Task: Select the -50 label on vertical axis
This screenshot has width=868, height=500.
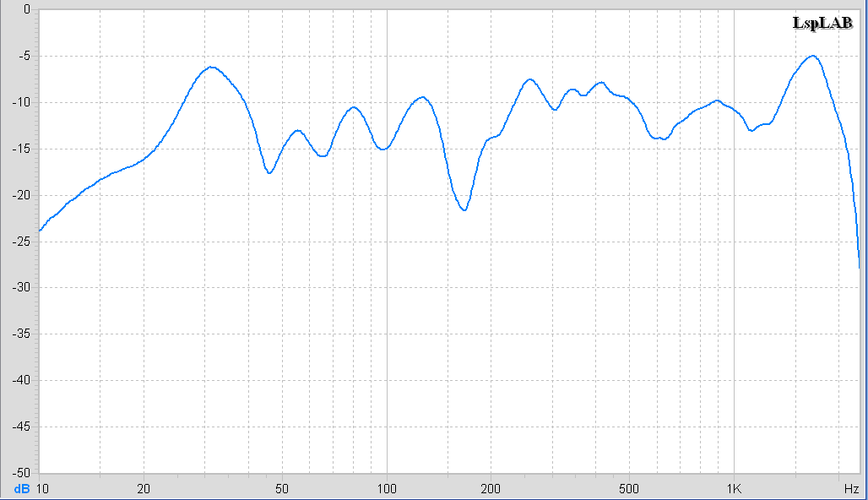Action: click(21, 473)
